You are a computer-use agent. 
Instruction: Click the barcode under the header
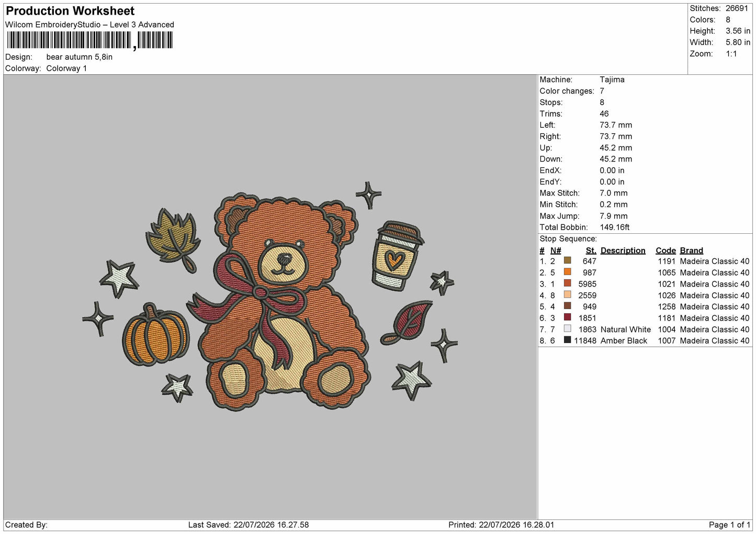[x=89, y=40]
